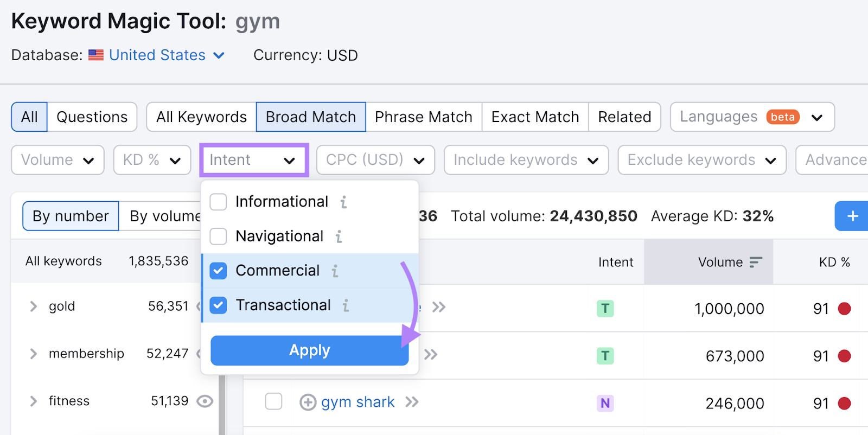Uncheck the Commercial intent checkbox

click(218, 271)
